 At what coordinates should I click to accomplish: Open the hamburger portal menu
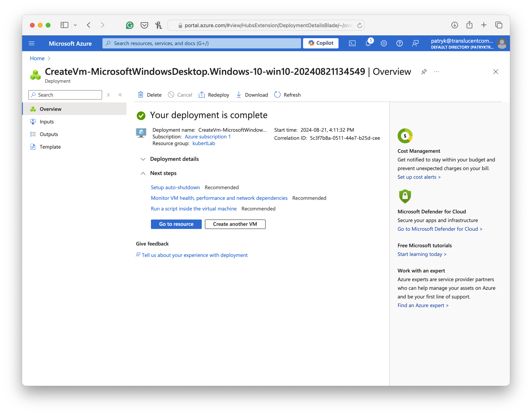point(32,43)
